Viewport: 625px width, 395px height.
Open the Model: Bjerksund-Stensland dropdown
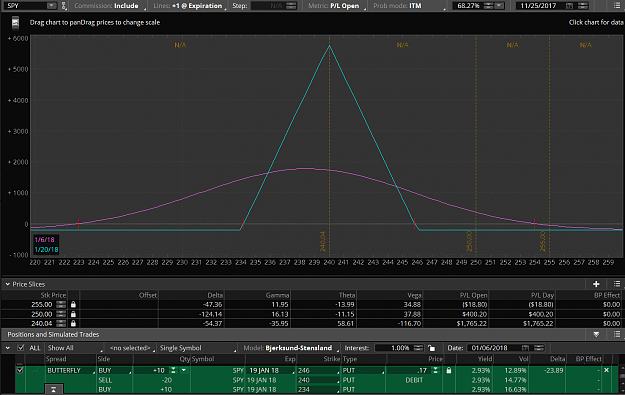[x=290, y=348]
